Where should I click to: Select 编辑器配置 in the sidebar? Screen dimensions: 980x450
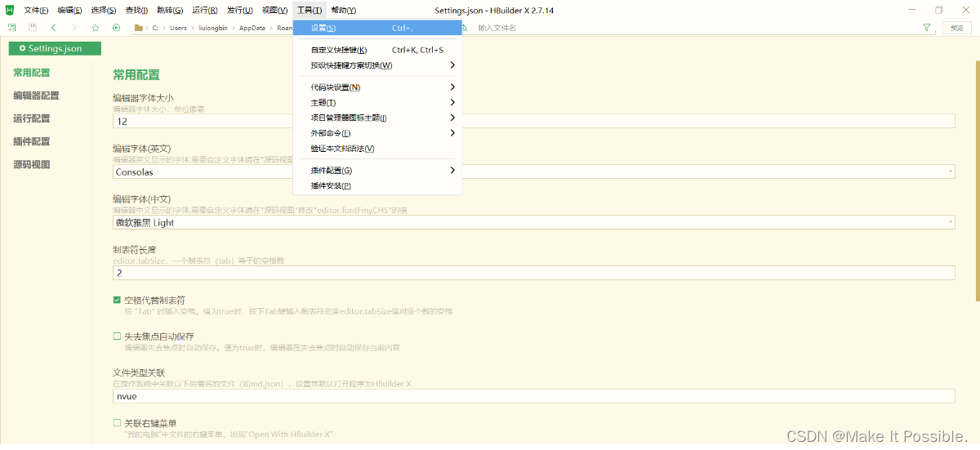[36, 96]
